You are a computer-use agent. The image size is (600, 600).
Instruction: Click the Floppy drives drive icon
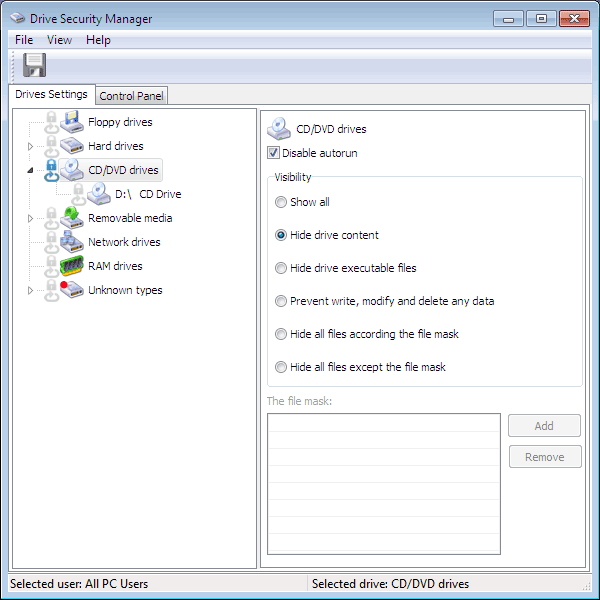72,122
